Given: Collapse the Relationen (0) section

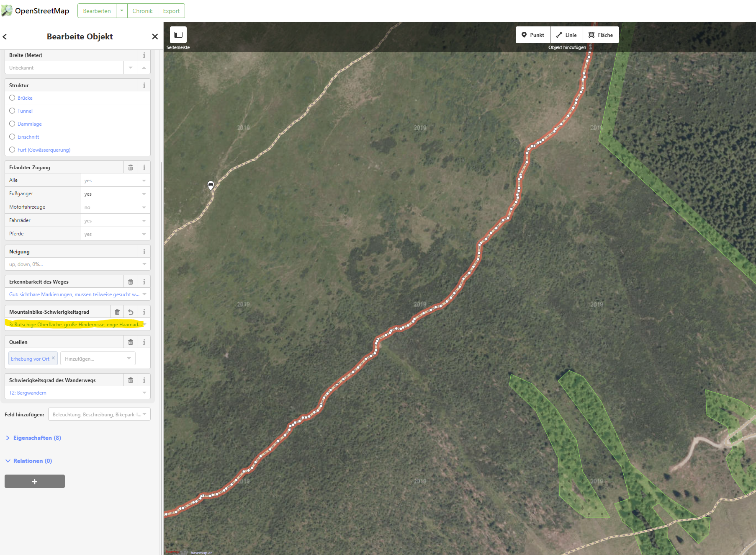Looking at the screenshot, I should (29, 461).
